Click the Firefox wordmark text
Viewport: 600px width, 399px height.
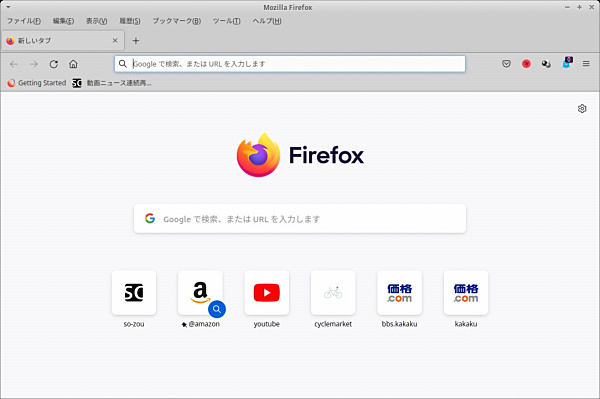coord(326,155)
